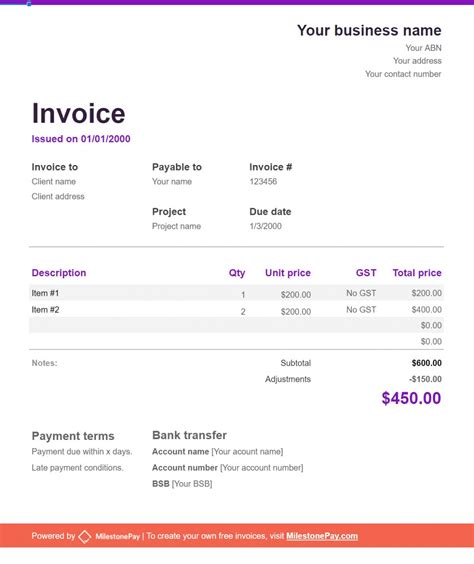Open the MilestonePay.com link in footer
The height and width of the screenshot is (564, 474).
coord(322,536)
